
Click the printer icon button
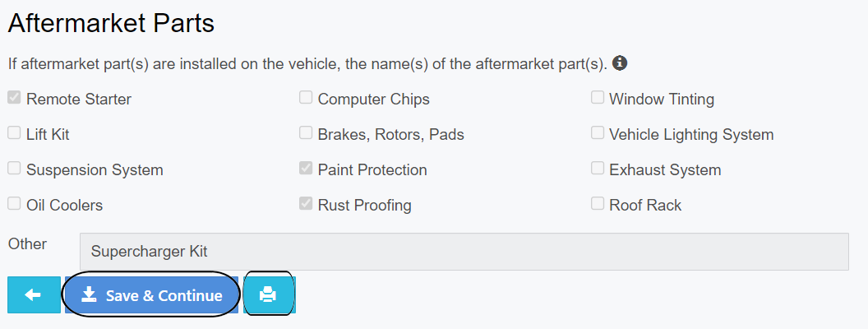pyautogui.click(x=268, y=294)
